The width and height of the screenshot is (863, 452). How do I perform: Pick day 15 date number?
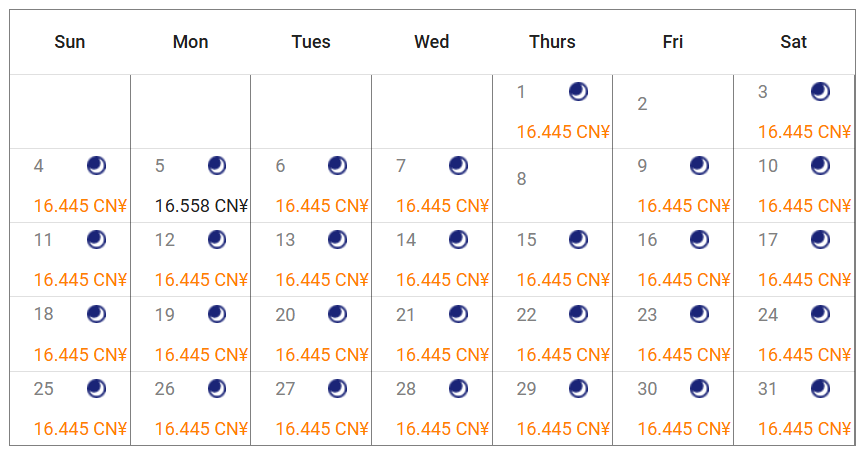tap(527, 240)
